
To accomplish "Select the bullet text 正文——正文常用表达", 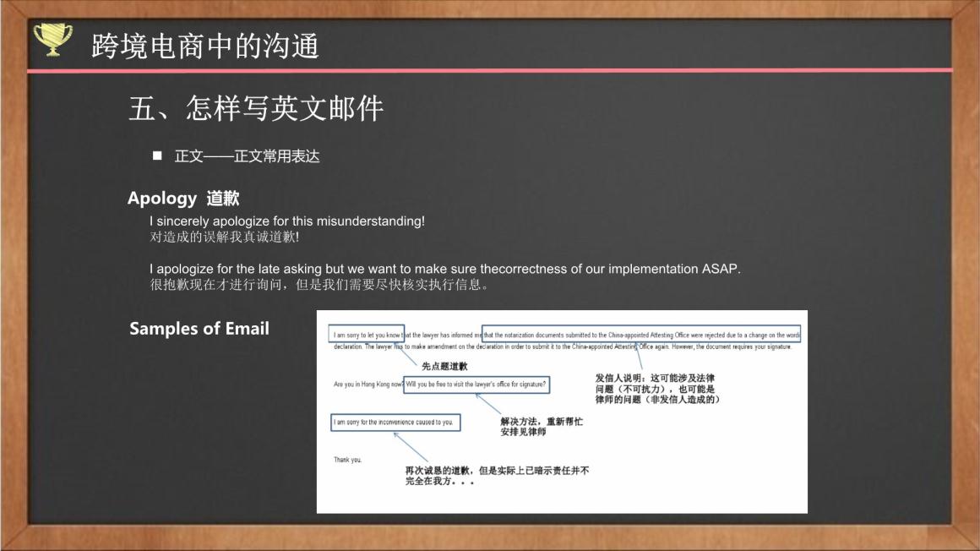I will click(x=247, y=156).
